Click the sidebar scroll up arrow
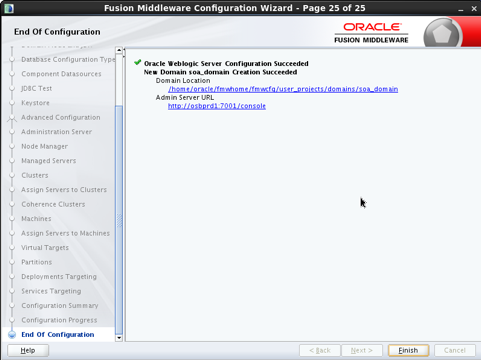Viewport: 481px width, 360px height. click(x=119, y=50)
